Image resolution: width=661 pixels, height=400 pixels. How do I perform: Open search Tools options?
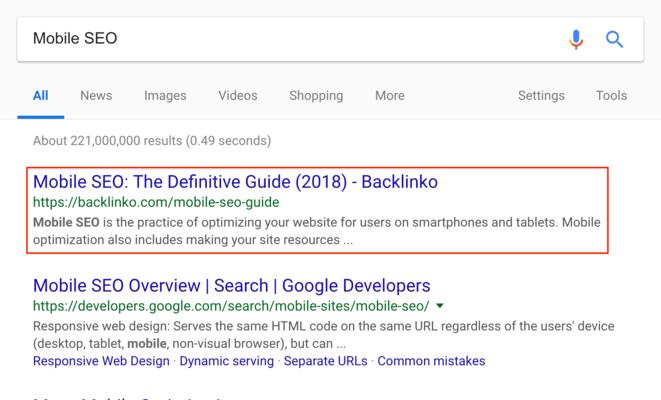[x=611, y=96]
